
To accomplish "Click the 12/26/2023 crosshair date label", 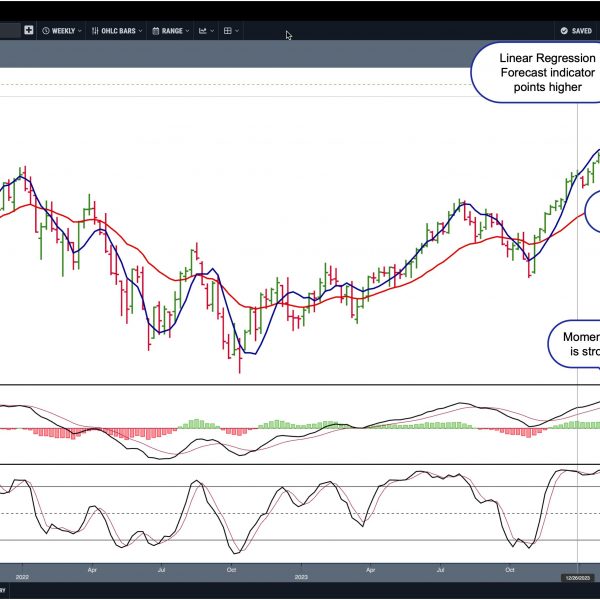I will (x=577, y=578).
